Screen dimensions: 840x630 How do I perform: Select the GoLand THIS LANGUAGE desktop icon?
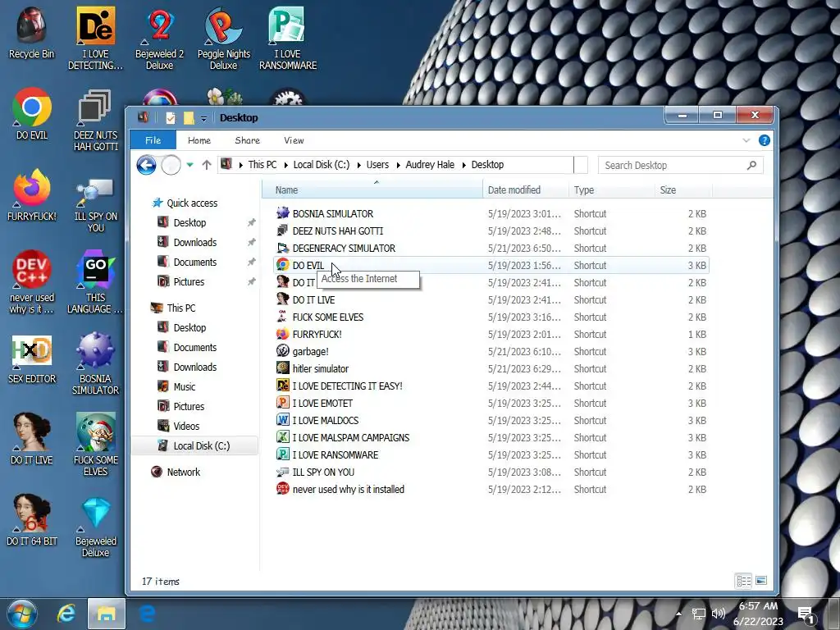point(95,282)
